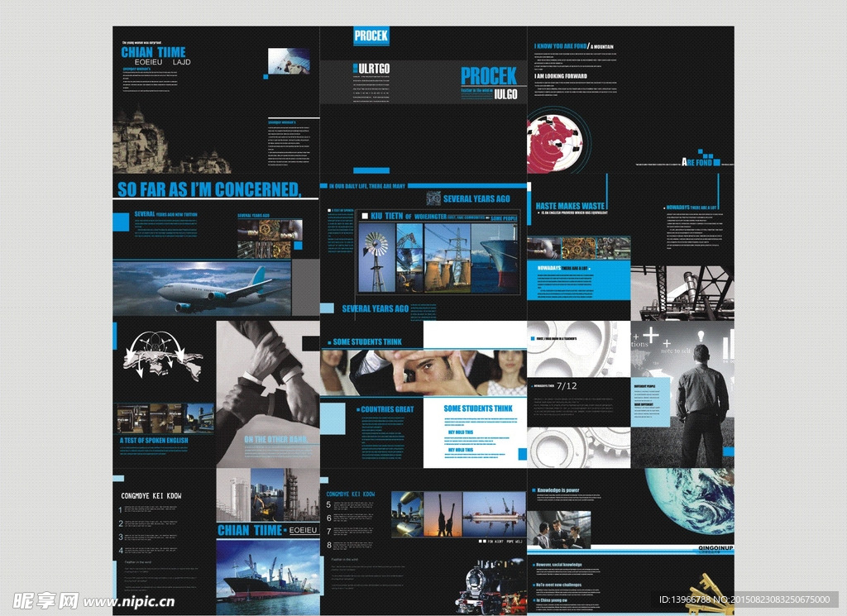
Task: Click the white square before KIU TIETN
Action: (x=365, y=216)
